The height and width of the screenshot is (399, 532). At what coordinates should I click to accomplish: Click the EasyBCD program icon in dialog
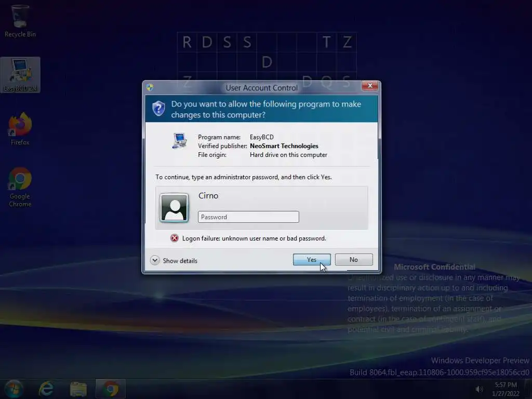pos(179,141)
